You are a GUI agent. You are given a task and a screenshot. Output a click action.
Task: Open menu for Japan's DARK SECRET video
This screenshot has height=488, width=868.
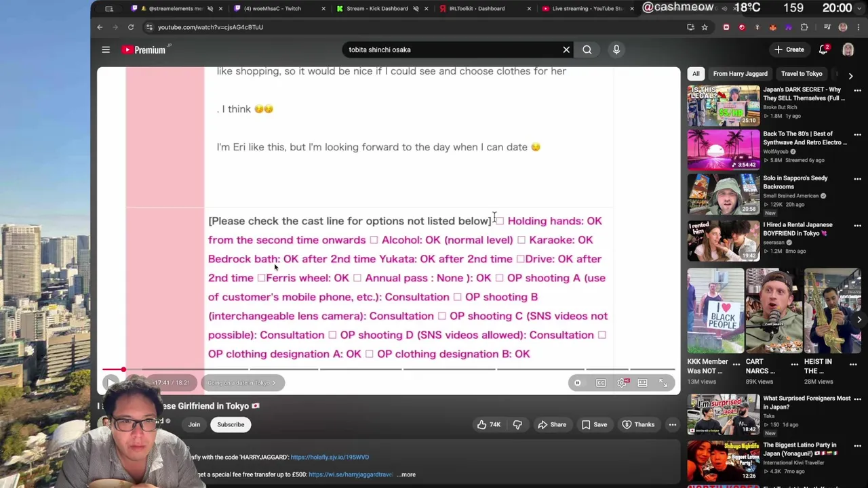857,90
